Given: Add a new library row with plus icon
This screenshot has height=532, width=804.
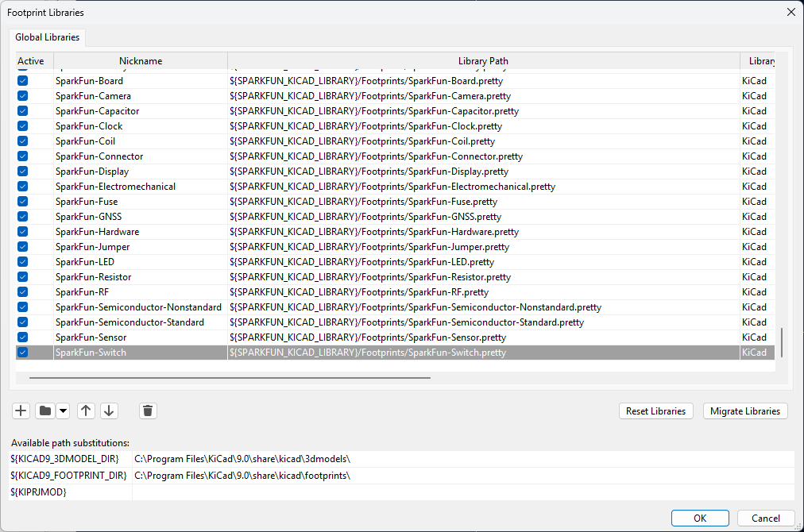Looking at the screenshot, I should point(21,411).
